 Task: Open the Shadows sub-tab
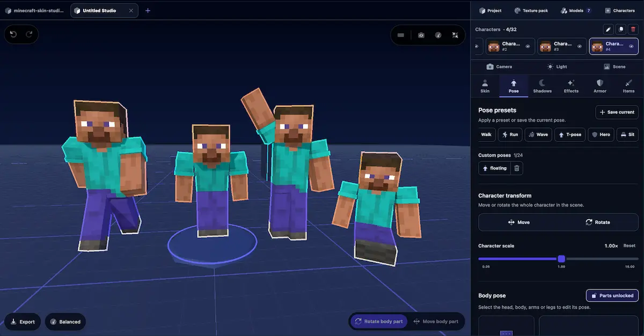(x=543, y=86)
